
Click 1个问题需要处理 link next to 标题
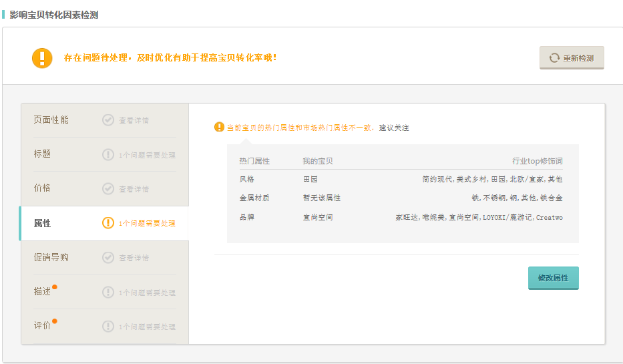[x=147, y=155]
